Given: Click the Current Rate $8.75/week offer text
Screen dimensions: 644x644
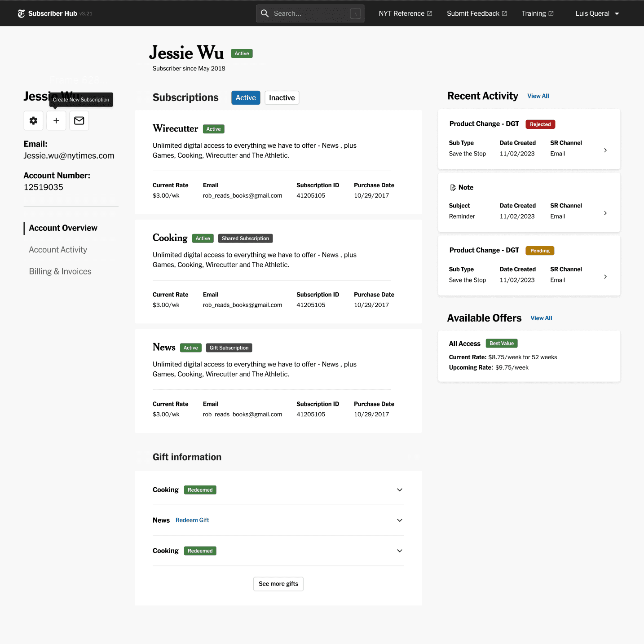Looking at the screenshot, I should [503, 357].
